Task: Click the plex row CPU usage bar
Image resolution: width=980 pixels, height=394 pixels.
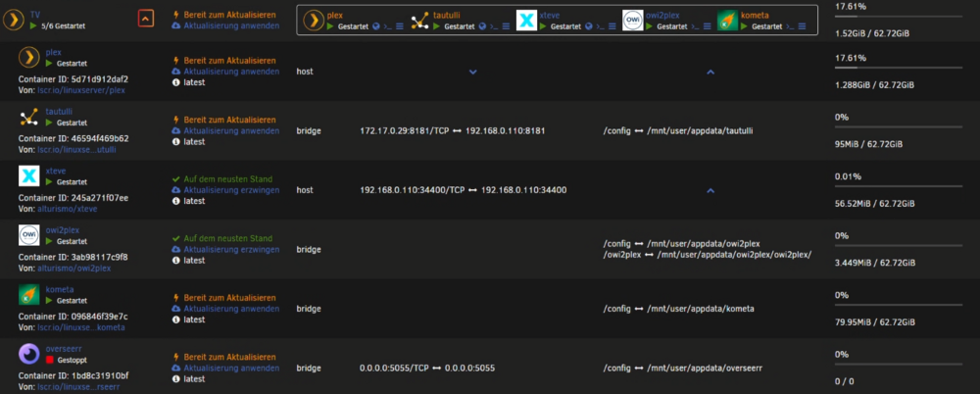Action: (898, 68)
